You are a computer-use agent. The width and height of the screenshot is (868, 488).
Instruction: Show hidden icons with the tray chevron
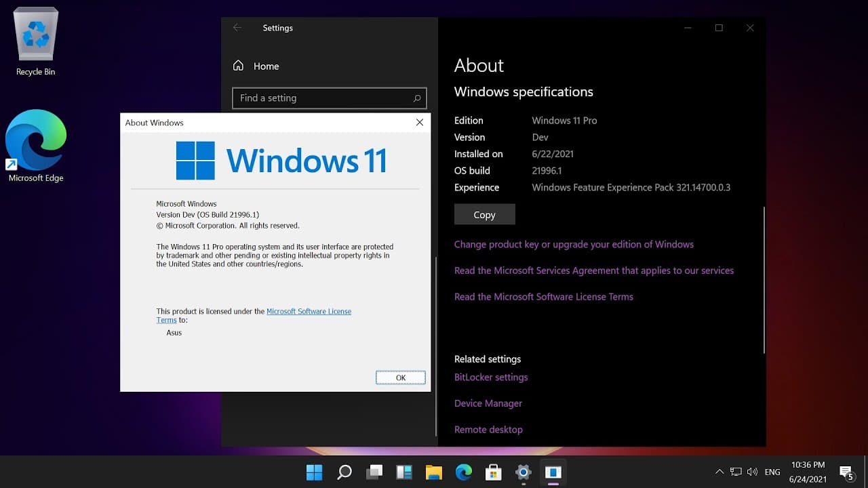point(719,472)
